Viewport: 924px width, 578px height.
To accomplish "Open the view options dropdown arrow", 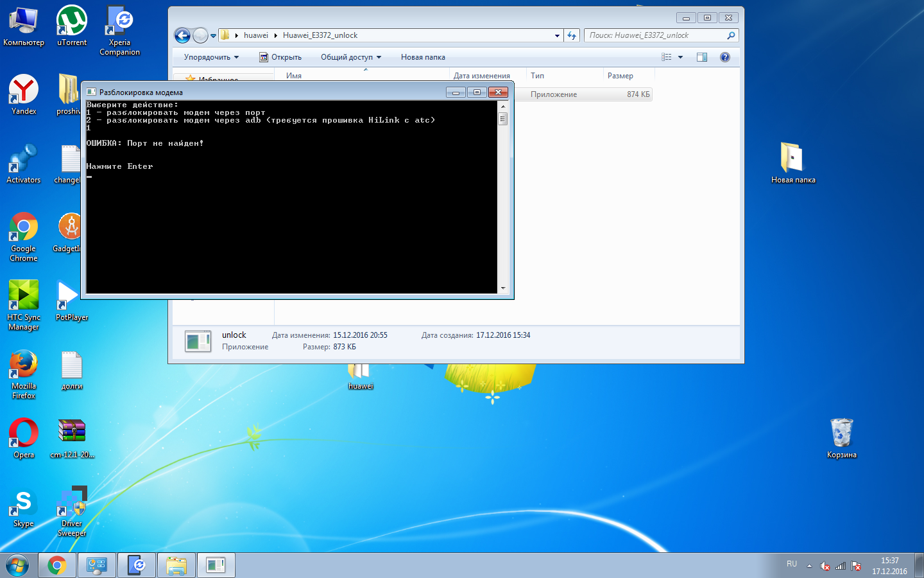I will [680, 57].
